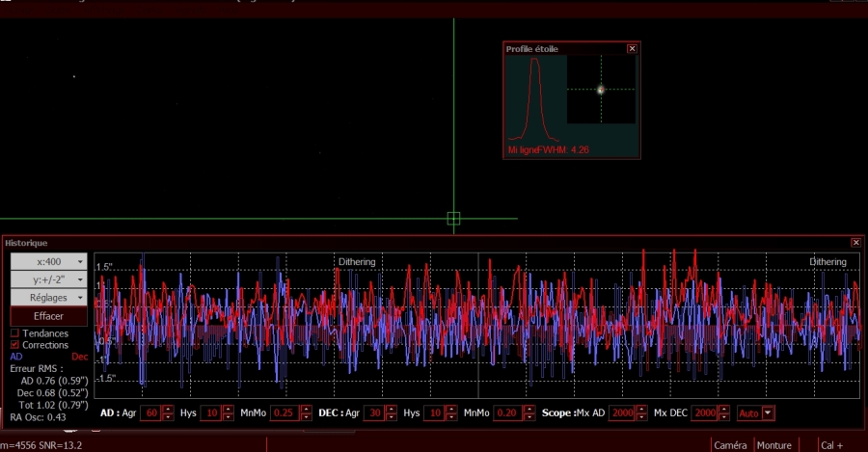
Task: Click the Cal status bar item
Action: (x=831, y=445)
